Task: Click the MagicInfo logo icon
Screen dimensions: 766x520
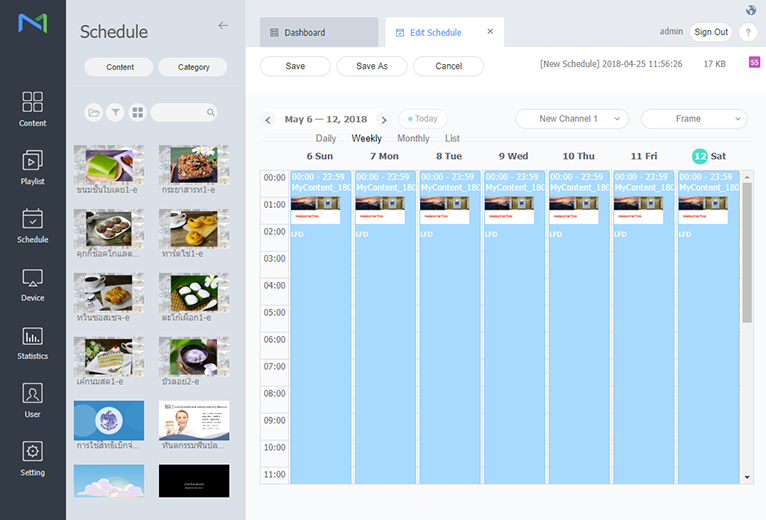Action: 32,23
